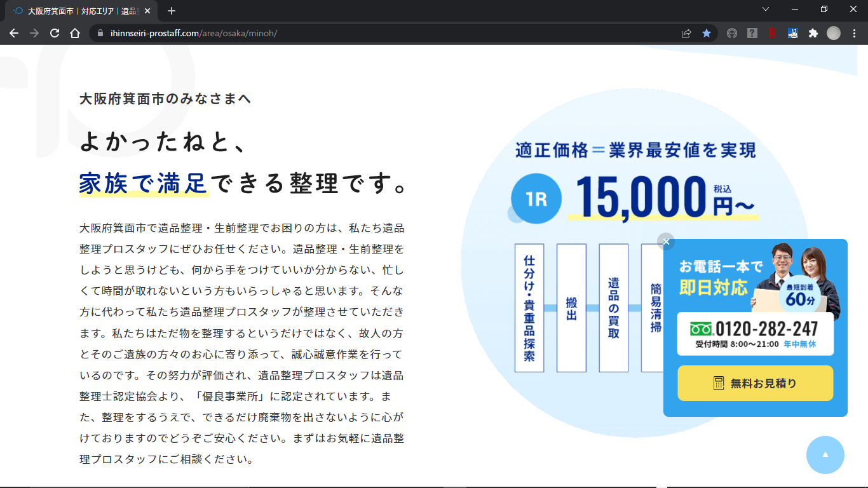
Task: Select the 大阪府箕面市 対応エリア tab
Action: pos(76,11)
